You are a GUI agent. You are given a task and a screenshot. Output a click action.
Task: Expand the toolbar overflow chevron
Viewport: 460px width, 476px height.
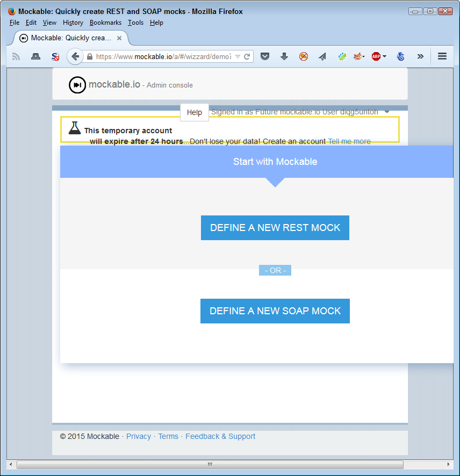(x=420, y=56)
